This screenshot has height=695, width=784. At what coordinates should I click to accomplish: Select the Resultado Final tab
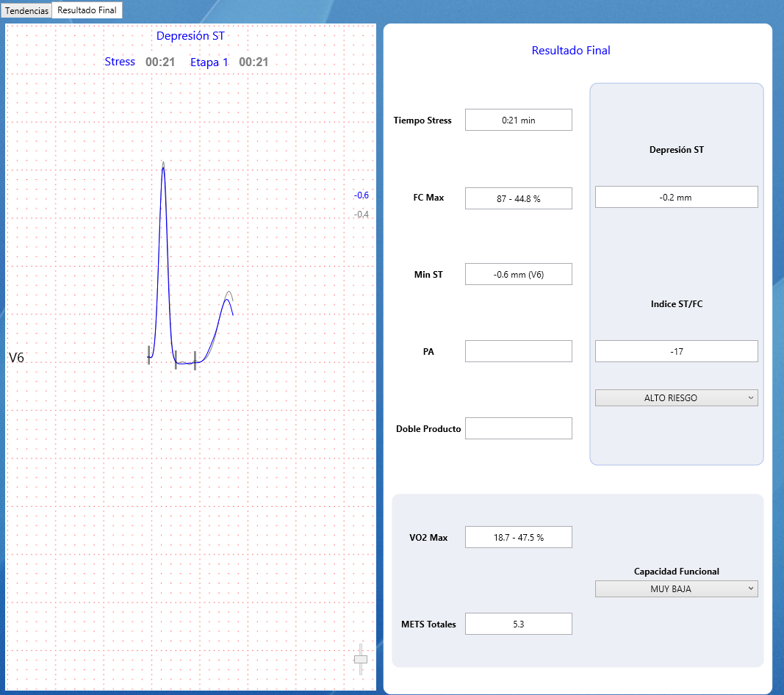tap(87, 10)
